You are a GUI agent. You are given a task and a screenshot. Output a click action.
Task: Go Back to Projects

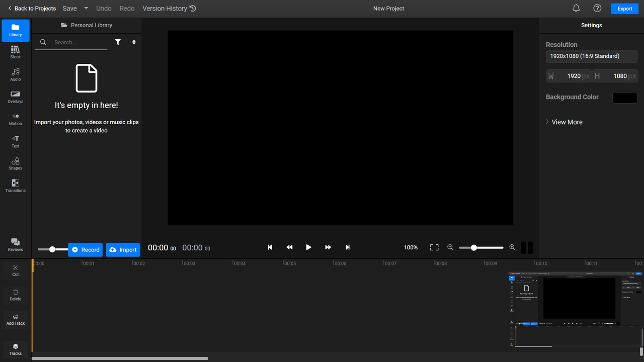[x=31, y=8]
